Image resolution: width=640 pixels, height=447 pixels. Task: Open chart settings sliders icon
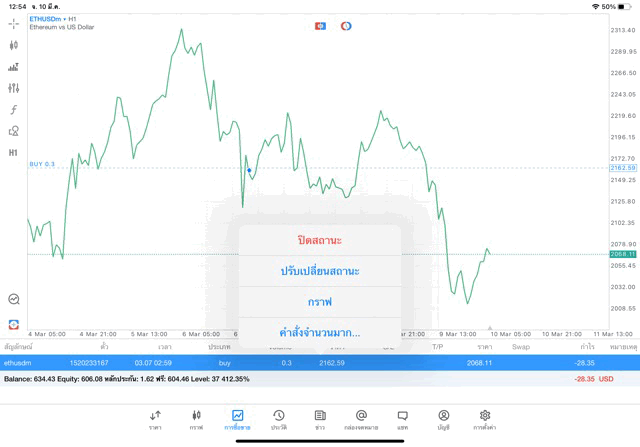[13, 88]
